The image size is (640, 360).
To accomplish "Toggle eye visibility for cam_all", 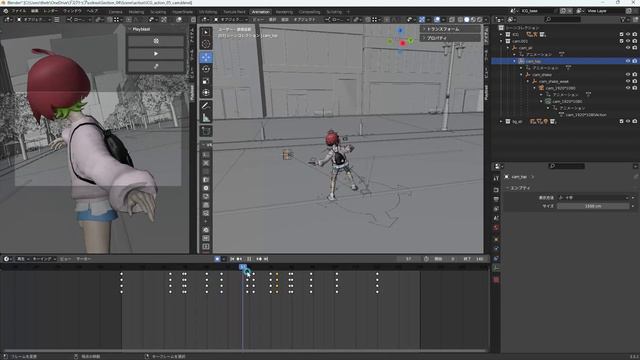I will 628,48.
